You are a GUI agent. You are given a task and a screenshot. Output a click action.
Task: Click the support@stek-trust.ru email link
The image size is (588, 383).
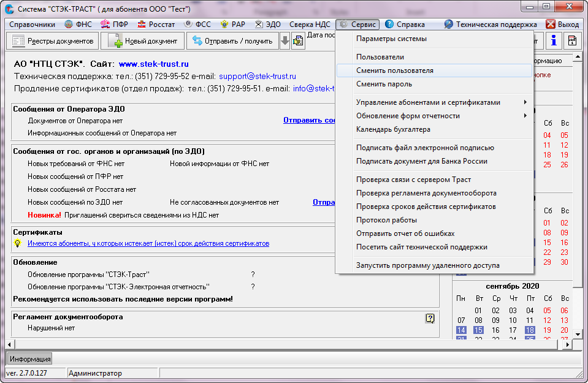[x=258, y=77]
